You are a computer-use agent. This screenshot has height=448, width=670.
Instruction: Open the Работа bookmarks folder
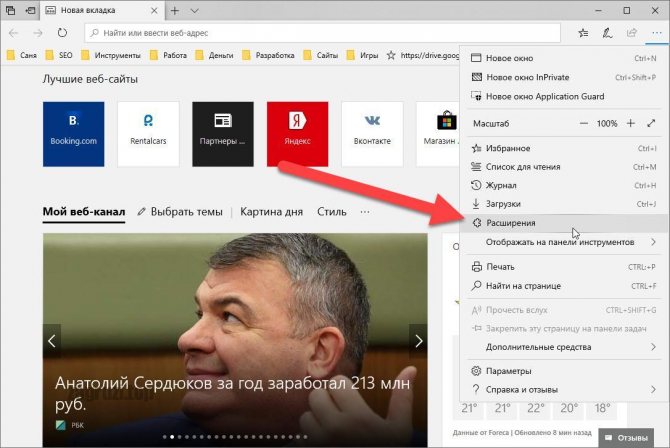click(x=168, y=55)
